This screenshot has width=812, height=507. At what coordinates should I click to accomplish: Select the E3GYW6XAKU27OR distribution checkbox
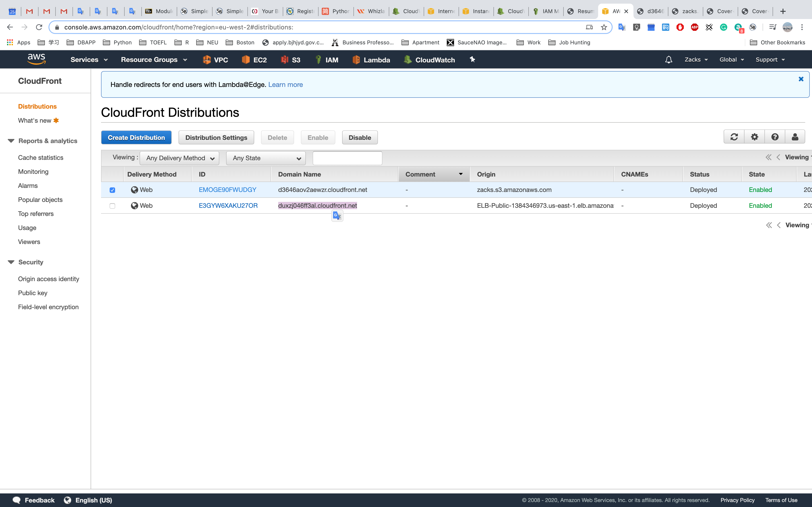(x=112, y=206)
